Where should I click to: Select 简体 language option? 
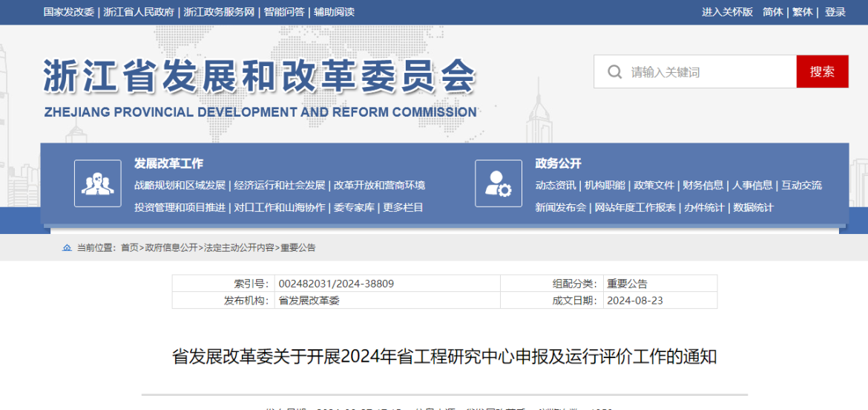click(x=772, y=12)
